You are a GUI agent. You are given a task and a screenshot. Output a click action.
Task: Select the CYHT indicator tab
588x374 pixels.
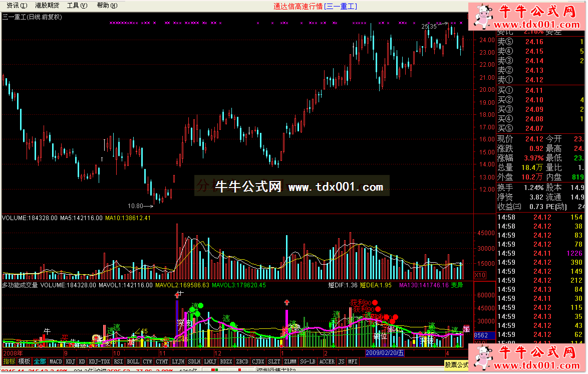point(162,361)
